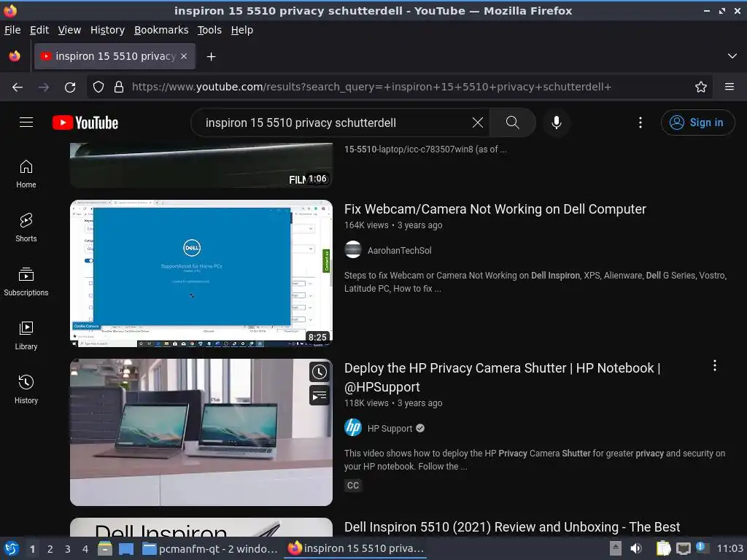The height and width of the screenshot is (560, 747).
Task: Open History in the sidebar
Action: point(26,389)
